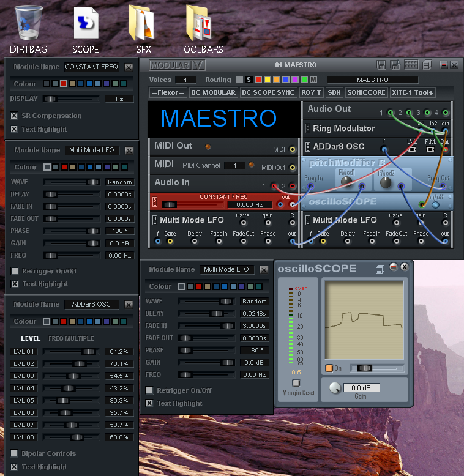
Task: Select the LEVEL tab in ADDar8 OSC
Action: [31, 338]
